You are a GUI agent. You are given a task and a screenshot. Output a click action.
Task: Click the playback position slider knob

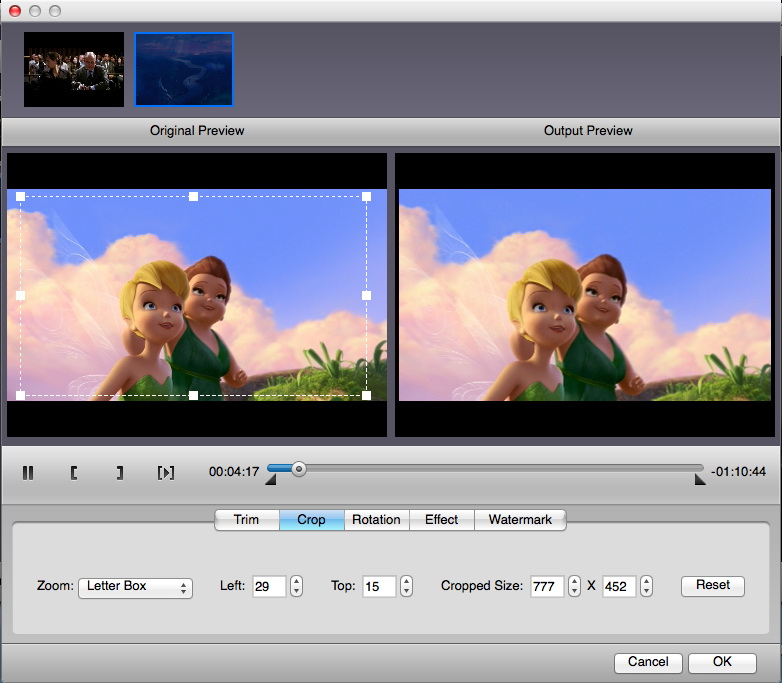pyautogui.click(x=299, y=469)
